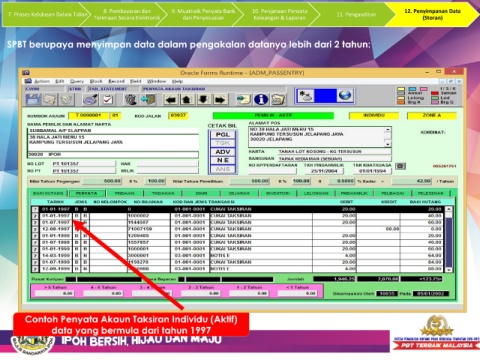Click the up arrow navigation icon
This screenshot has width=480, height=360.
(187, 99)
